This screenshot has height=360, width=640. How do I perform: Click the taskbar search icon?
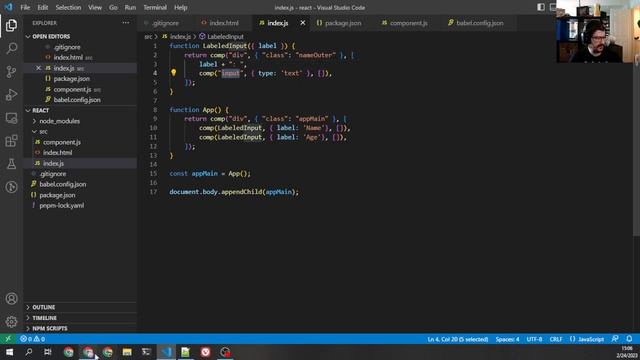click(29, 352)
